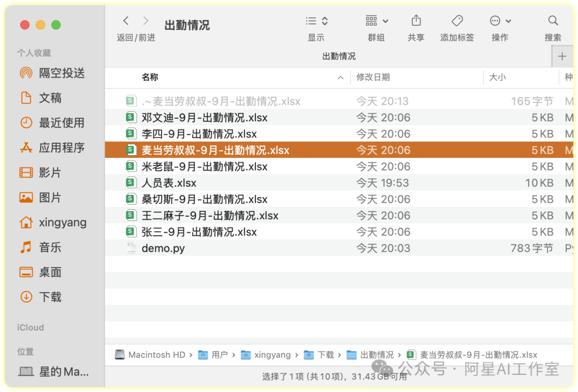Image resolution: width=578 pixels, height=392 pixels.
Task: Select the demo.py file
Action: (x=163, y=248)
